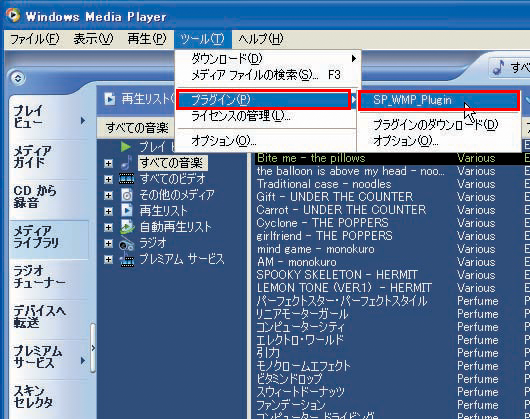Open the スキンセレクタ sidebar tab
Viewport: 530px width, 419px height.
point(33,397)
